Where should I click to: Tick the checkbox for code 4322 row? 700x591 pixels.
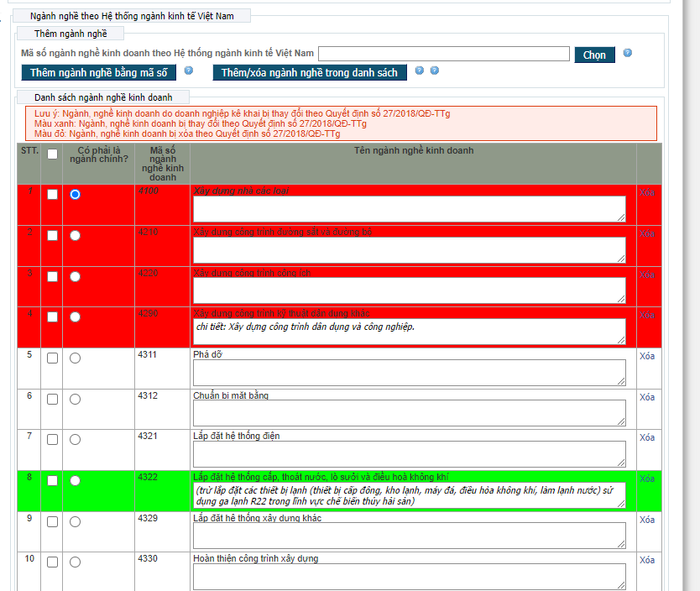[x=52, y=481]
